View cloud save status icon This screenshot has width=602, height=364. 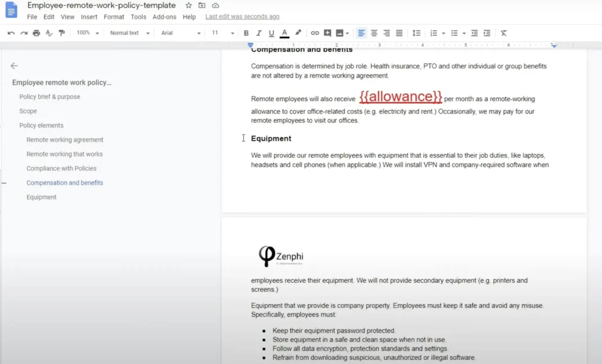[x=216, y=5]
